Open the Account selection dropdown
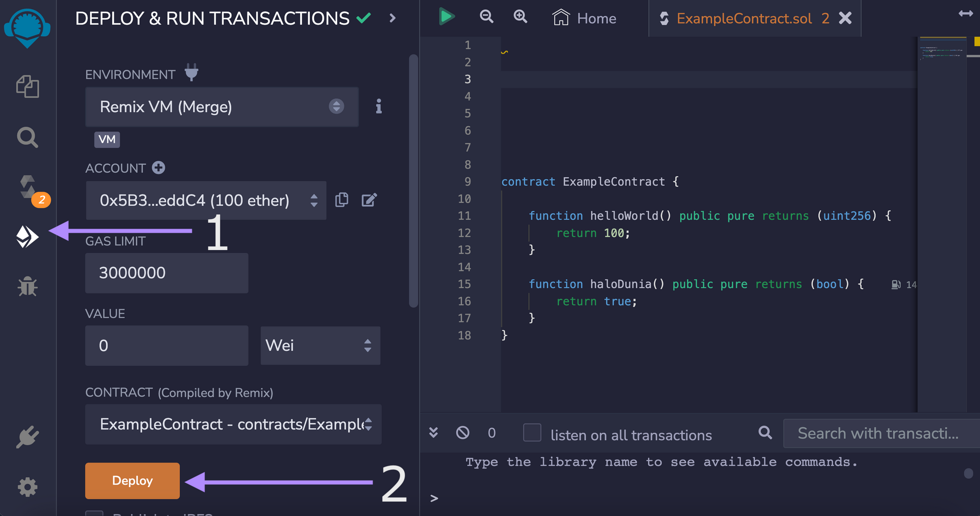Image resolution: width=980 pixels, height=516 pixels. pos(206,200)
